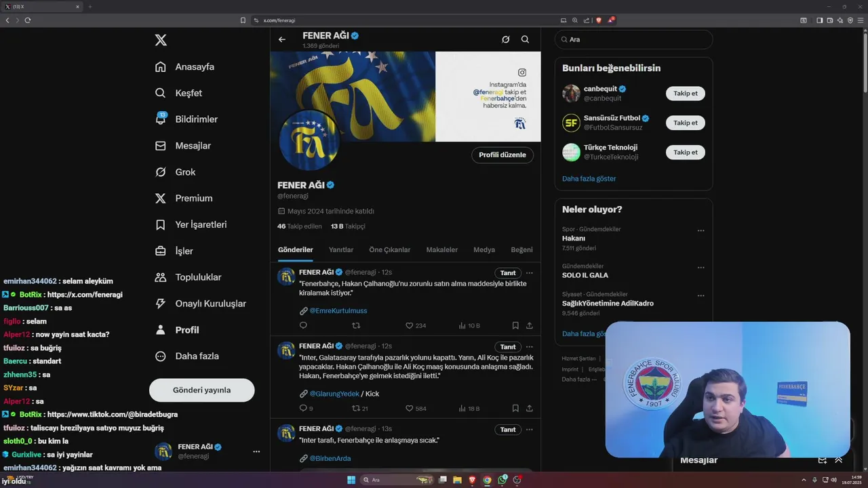Open options for SağlıkYönetimine AdilKadro trend

point(701,296)
